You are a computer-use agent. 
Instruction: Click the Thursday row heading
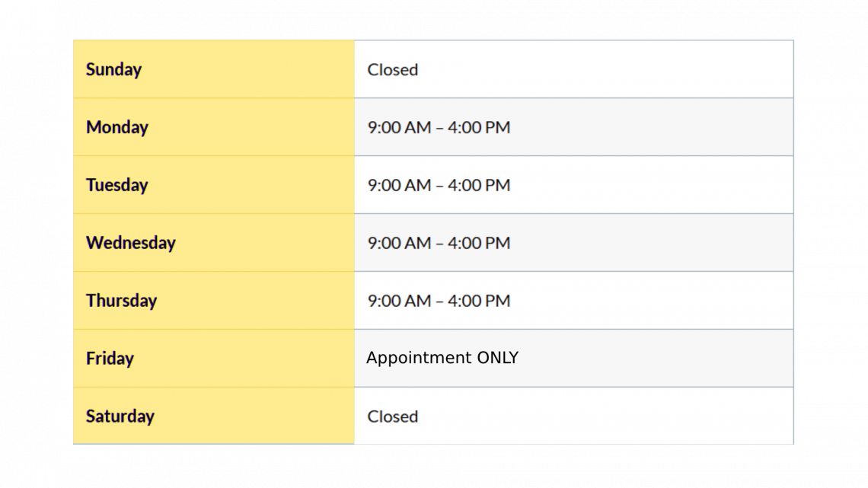click(x=121, y=301)
